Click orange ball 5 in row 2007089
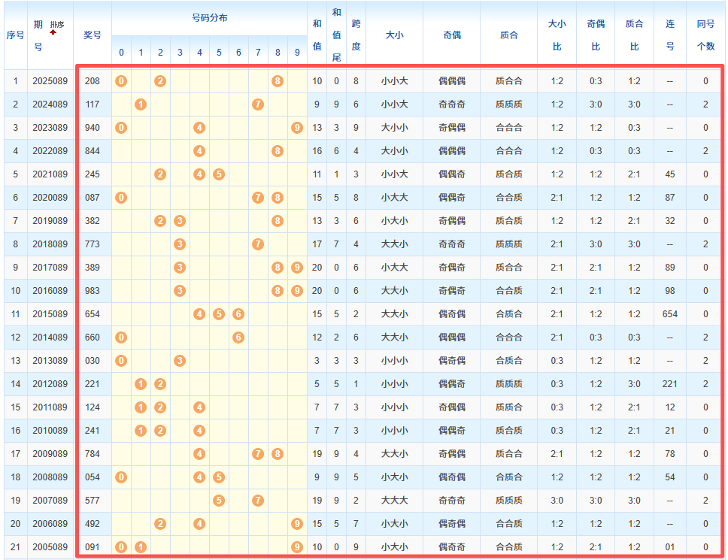The height and width of the screenshot is (560, 728). (x=219, y=501)
